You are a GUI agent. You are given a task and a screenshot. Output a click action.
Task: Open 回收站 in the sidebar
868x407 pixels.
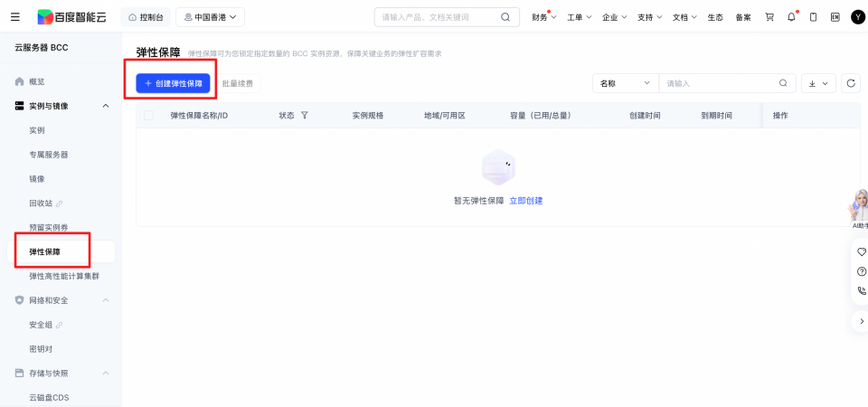pyautogui.click(x=41, y=203)
